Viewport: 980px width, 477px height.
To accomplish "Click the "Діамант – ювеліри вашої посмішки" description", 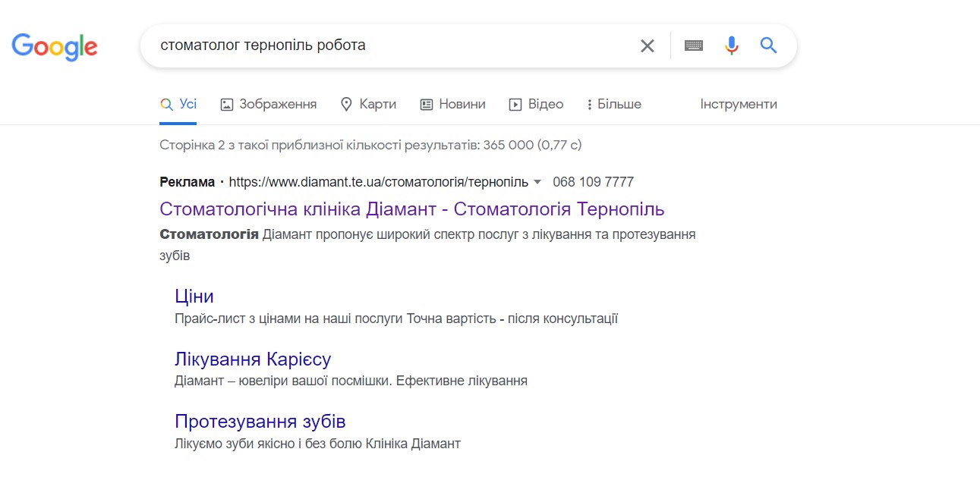I will [x=351, y=381].
